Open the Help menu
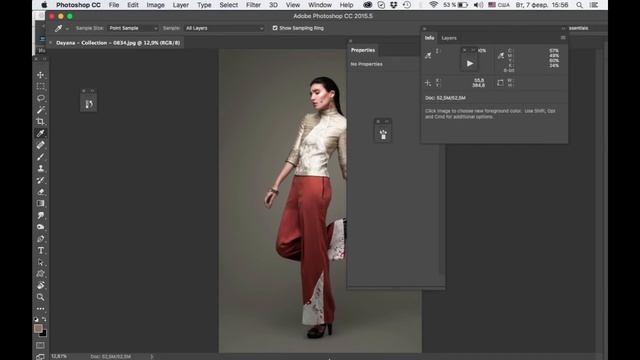The image size is (640, 360). click(x=347, y=5)
